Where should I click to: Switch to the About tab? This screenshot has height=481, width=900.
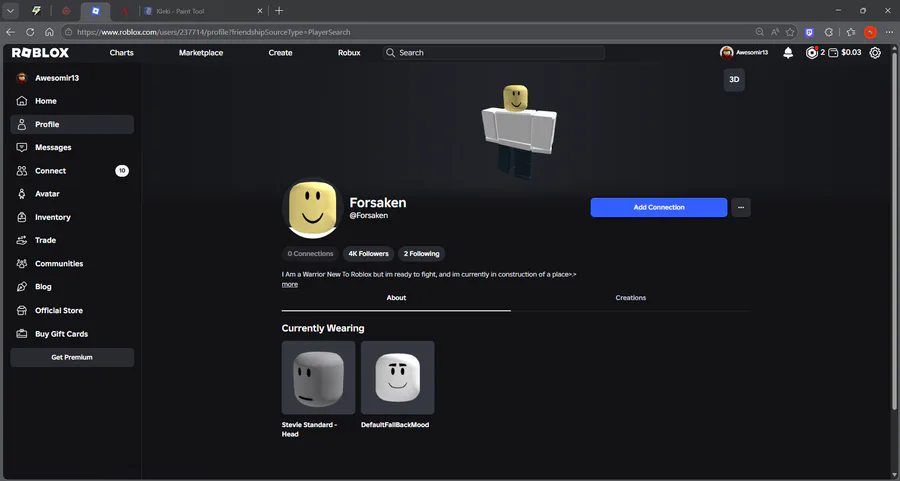(396, 298)
